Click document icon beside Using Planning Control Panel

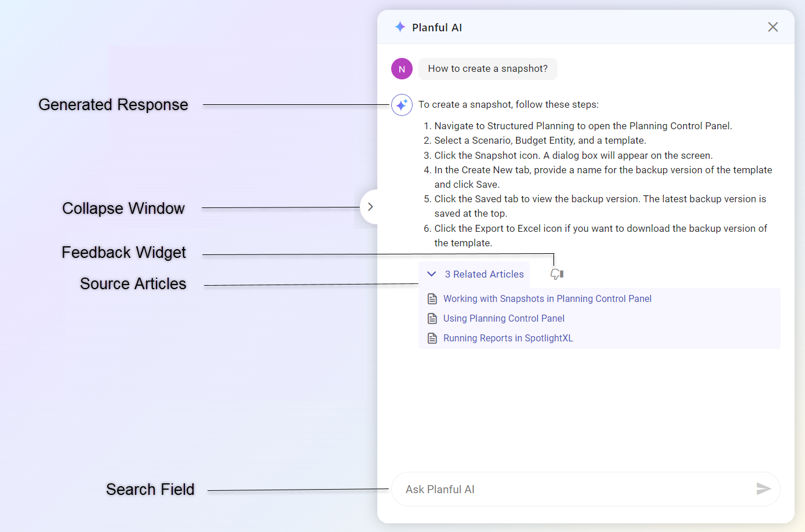[432, 319]
